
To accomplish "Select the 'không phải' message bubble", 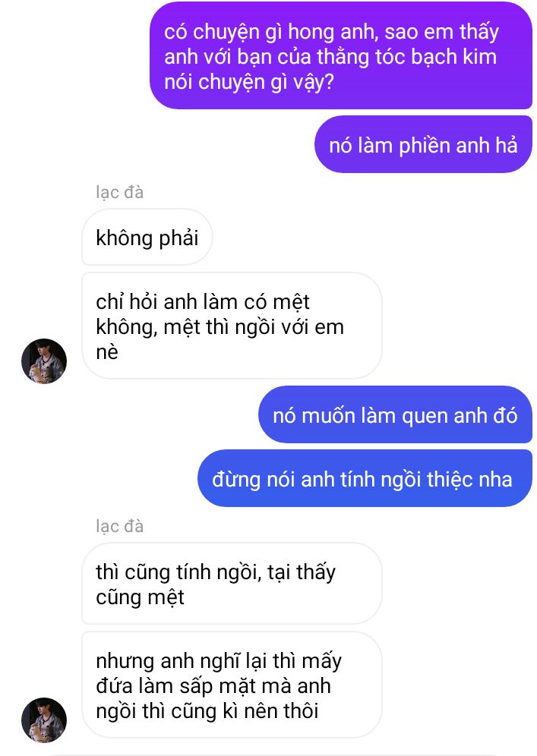I will click(x=147, y=238).
